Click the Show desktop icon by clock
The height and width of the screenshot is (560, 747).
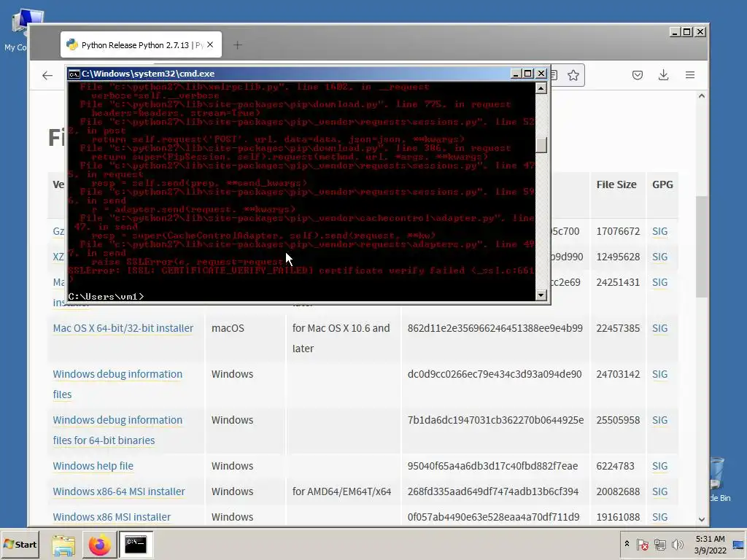pyautogui.click(x=739, y=545)
